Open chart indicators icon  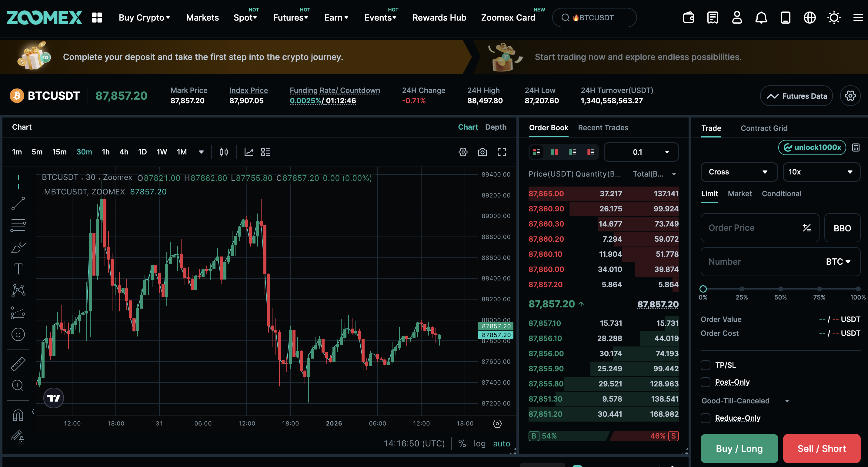click(x=249, y=152)
